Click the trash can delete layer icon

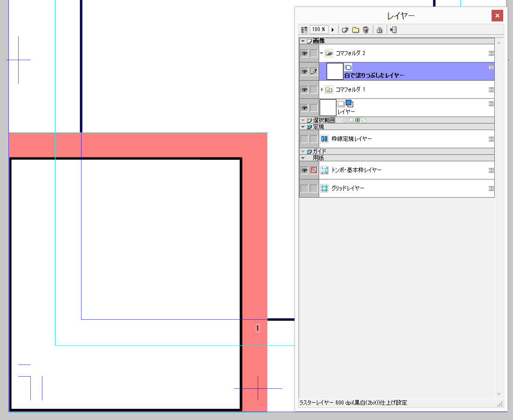tap(366, 30)
